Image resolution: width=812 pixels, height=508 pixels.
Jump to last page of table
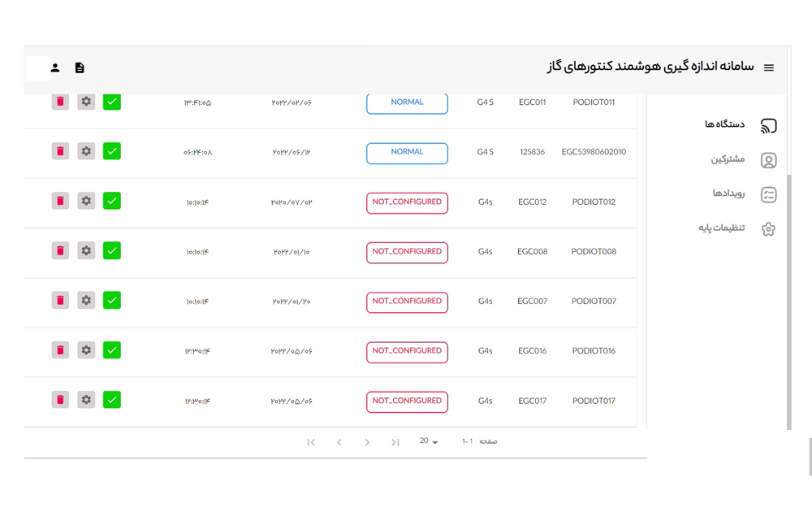pyautogui.click(x=395, y=442)
